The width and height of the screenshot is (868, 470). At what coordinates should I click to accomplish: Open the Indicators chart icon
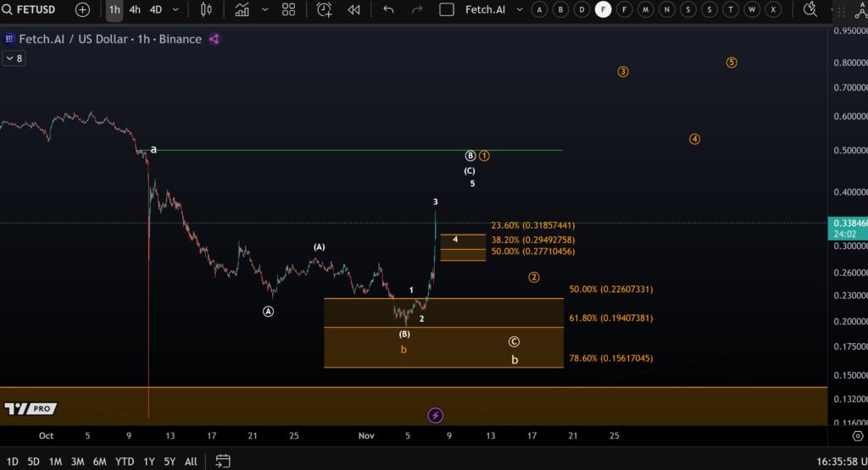point(242,9)
